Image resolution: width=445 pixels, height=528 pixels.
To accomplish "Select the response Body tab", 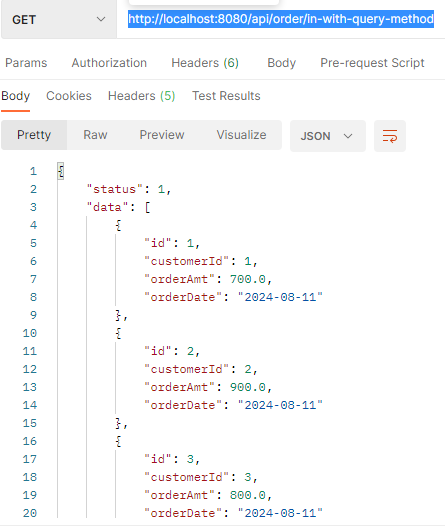I will [15, 96].
